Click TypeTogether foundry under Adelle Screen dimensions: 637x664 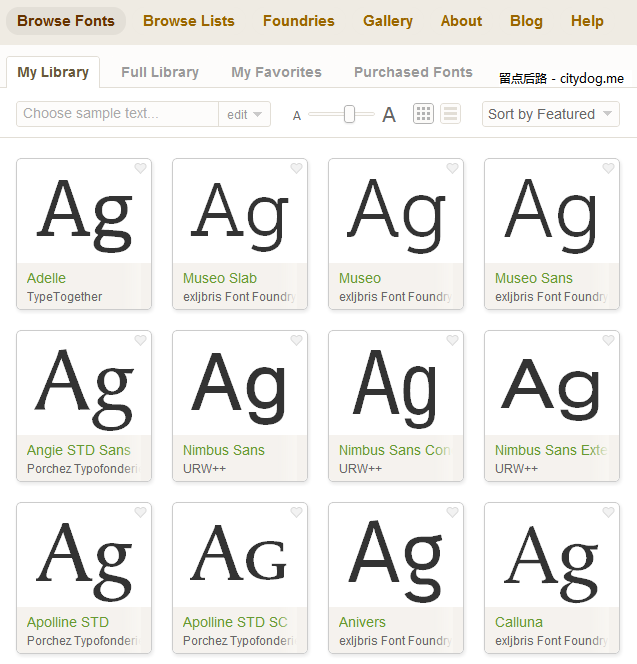click(64, 297)
